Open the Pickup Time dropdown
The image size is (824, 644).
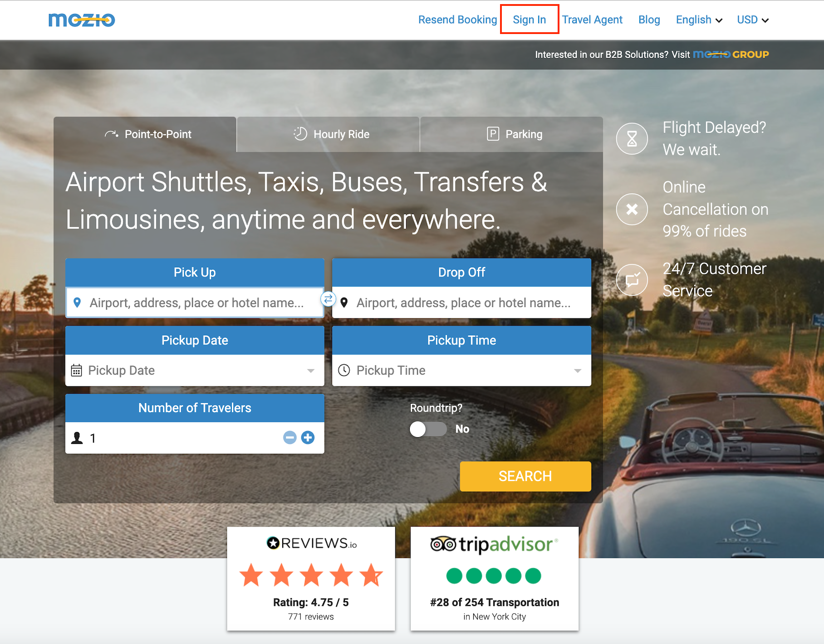461,371
